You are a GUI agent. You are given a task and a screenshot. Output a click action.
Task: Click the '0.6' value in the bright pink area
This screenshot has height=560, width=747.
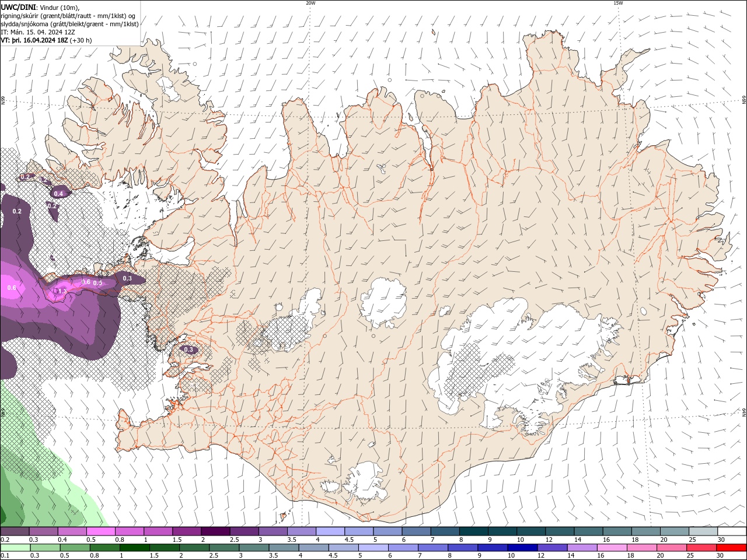pos(12,288)
